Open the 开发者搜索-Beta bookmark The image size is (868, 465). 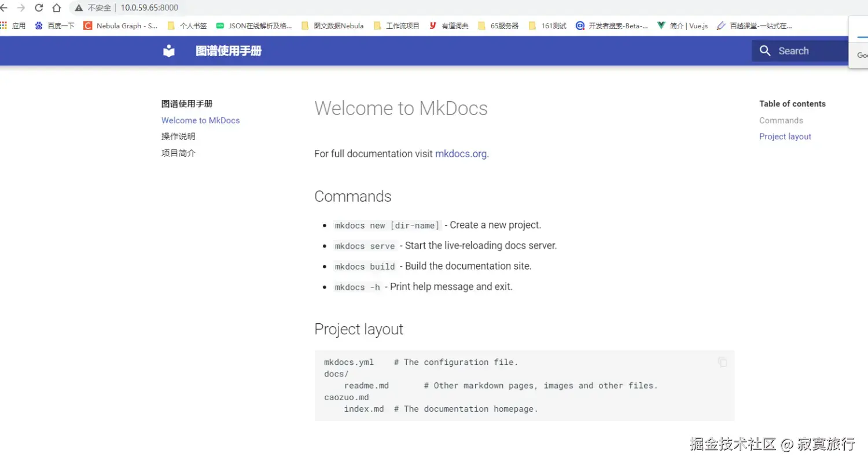(x=612, y=25)
